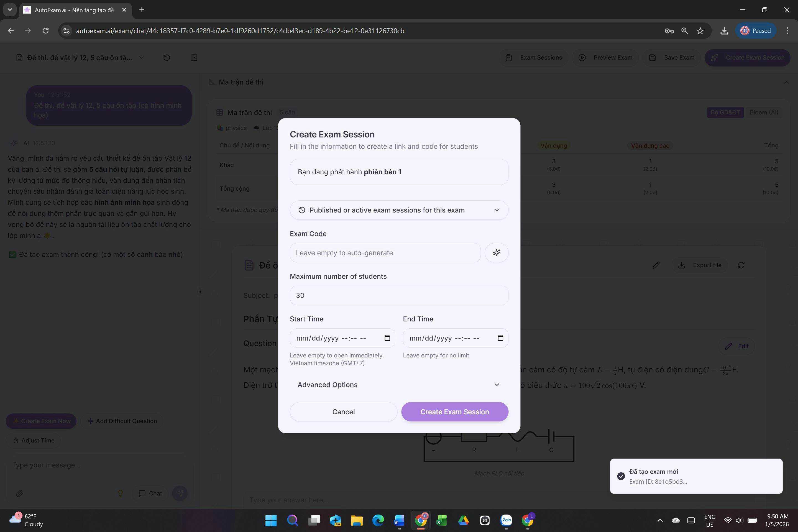This screenshot has height=532, width=798.
Task: Click the send message icon
Action: (x=180, y=493)
